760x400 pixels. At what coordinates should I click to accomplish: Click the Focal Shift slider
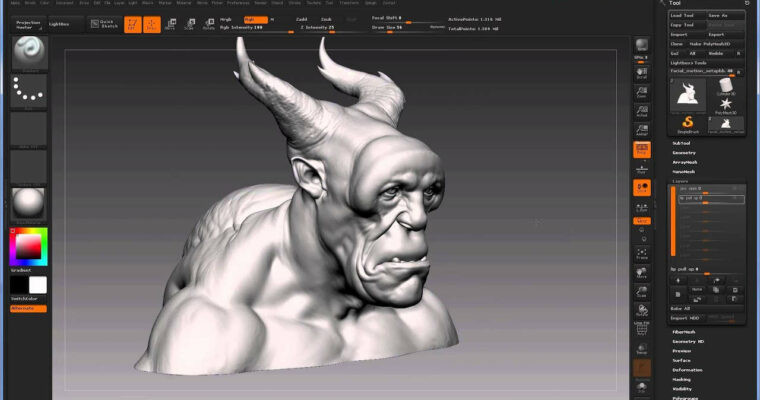[x=408, y=19]
